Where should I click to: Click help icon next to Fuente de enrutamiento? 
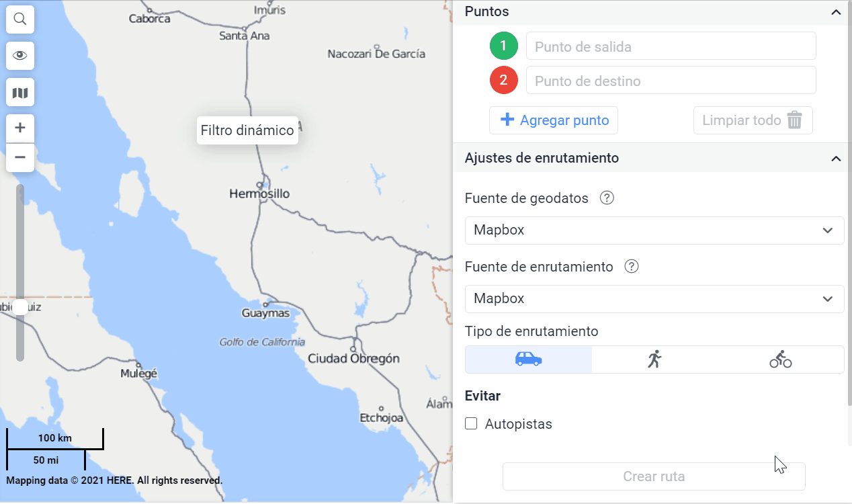632,267
